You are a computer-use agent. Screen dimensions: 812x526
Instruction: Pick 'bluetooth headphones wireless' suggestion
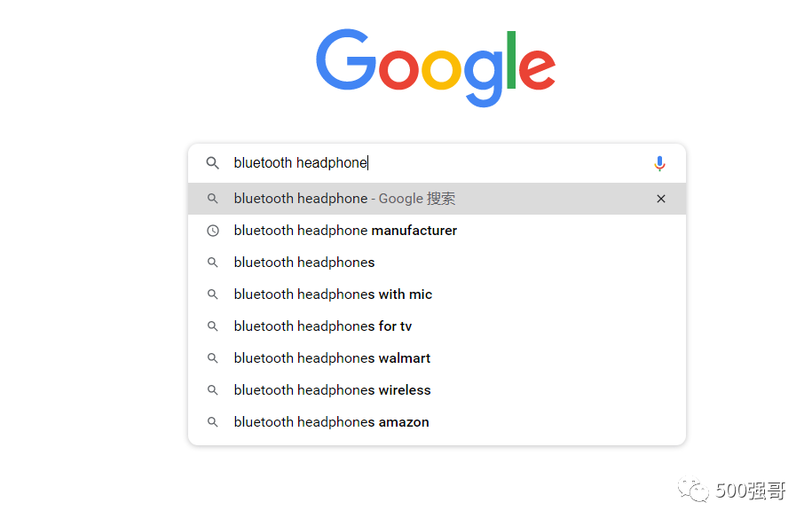pyautogui.click(x=332, y=390)
